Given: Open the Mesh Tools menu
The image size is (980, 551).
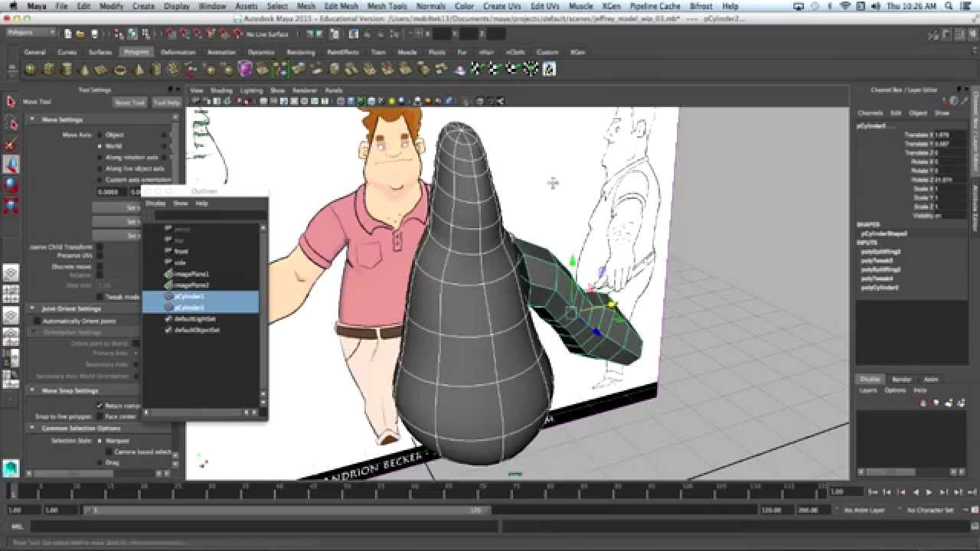Looking at the screenshot, I should [387, 6].
